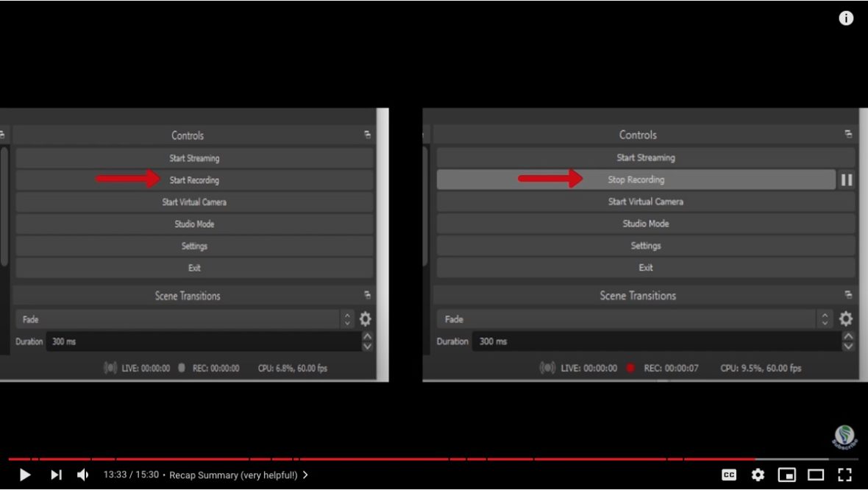Enable subtitles with the CC icon
This screenshot has height=490, width=868.
[x=729, y=475]
